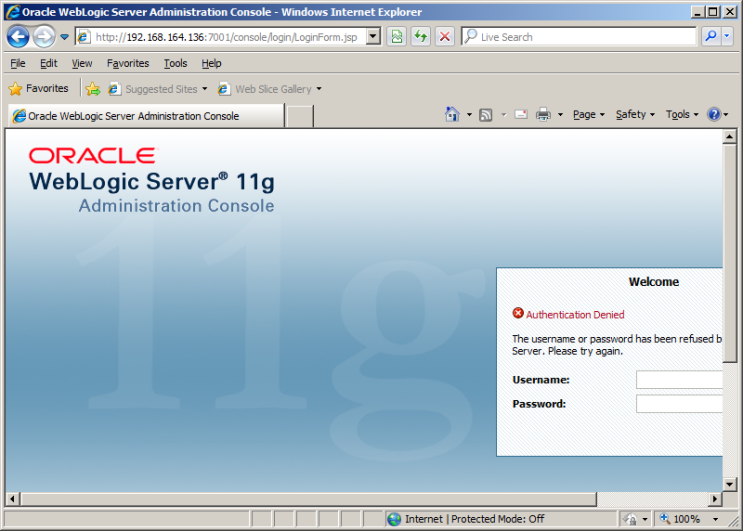This screenshot has width=743, height=531.
Task: Click the browser Back button
Action: (18, 37)
